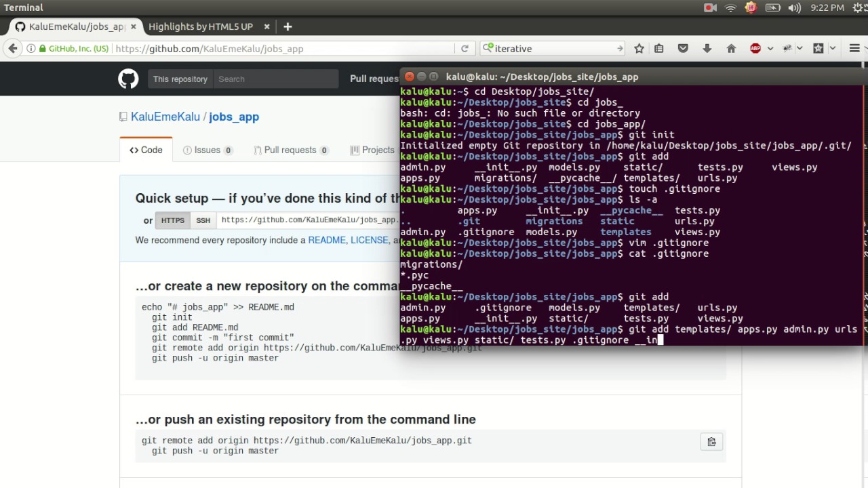Go back with browser back arrow
The image size is (868, 488).
[12, 48]
